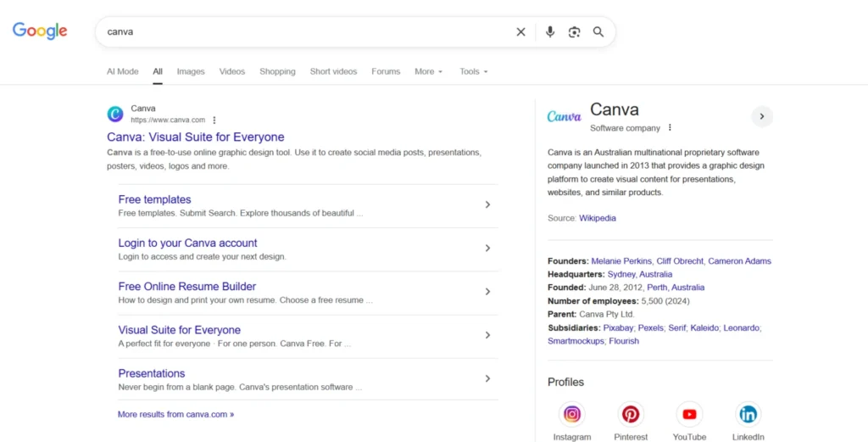The image size is (868, 442).
Task: Open the More dropdown in search tabs
Action: pyautogui.click(x=428, y=71)
